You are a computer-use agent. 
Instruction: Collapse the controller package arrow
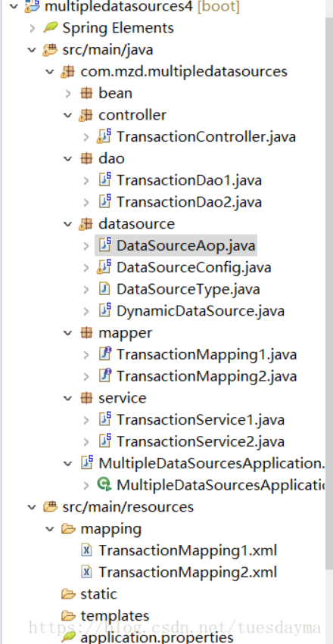pos(68,115)
